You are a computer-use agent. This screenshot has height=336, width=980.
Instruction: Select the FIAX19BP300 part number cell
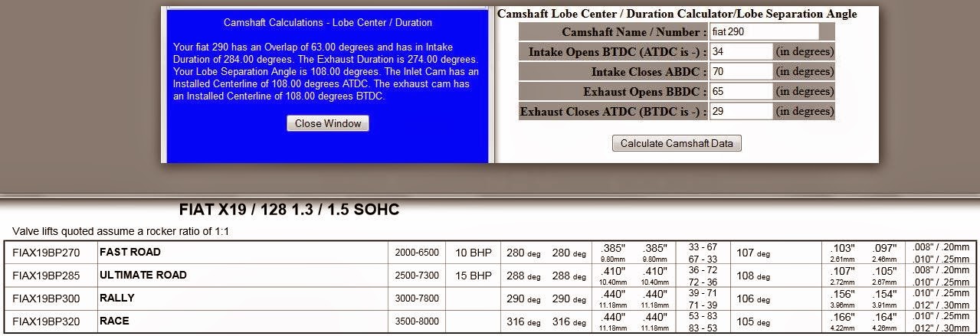(x=51, y=298)
